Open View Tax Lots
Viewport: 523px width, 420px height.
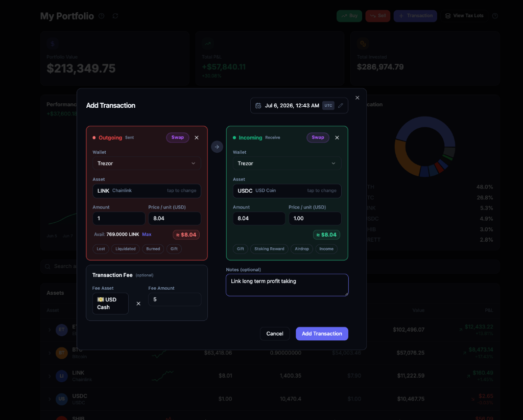[464, 16]
